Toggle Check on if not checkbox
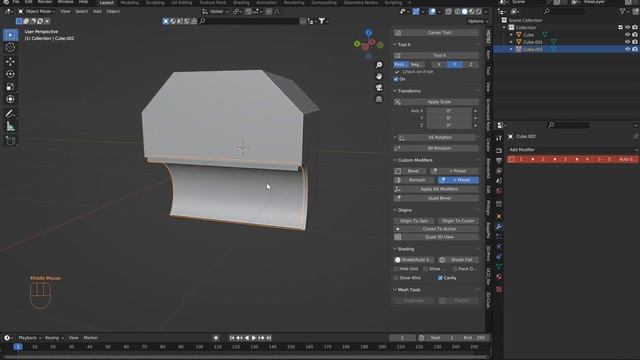This screenshot has height=360, width=640. (397, 72)
